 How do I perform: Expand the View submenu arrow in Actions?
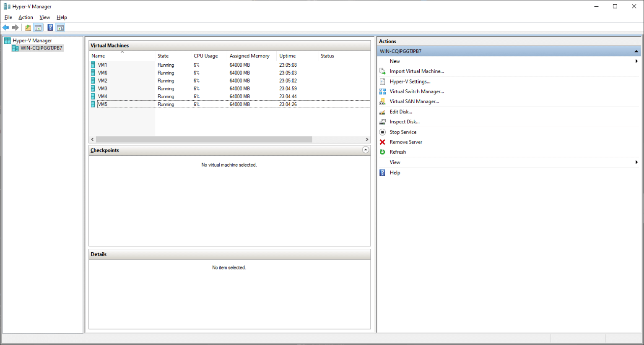[x=636, y=162]
